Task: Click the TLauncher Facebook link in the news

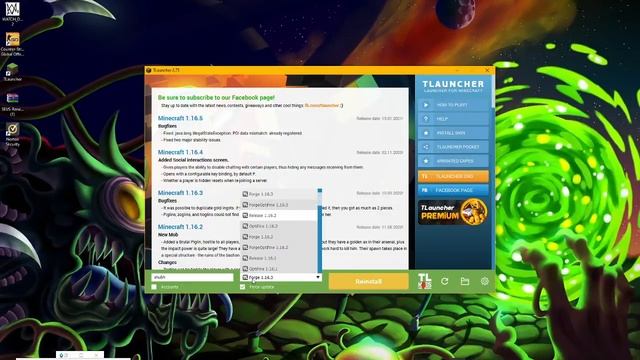Action: 322,105
